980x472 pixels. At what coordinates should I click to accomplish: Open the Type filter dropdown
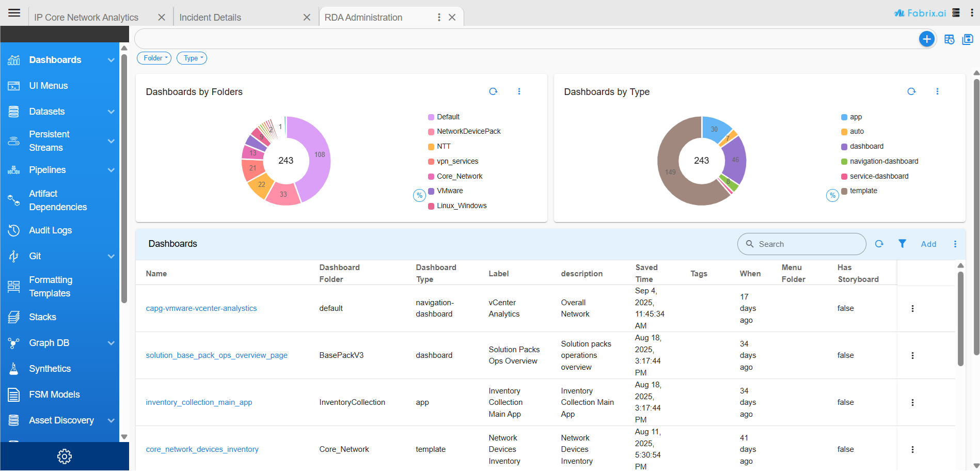[x=192, y=58]
